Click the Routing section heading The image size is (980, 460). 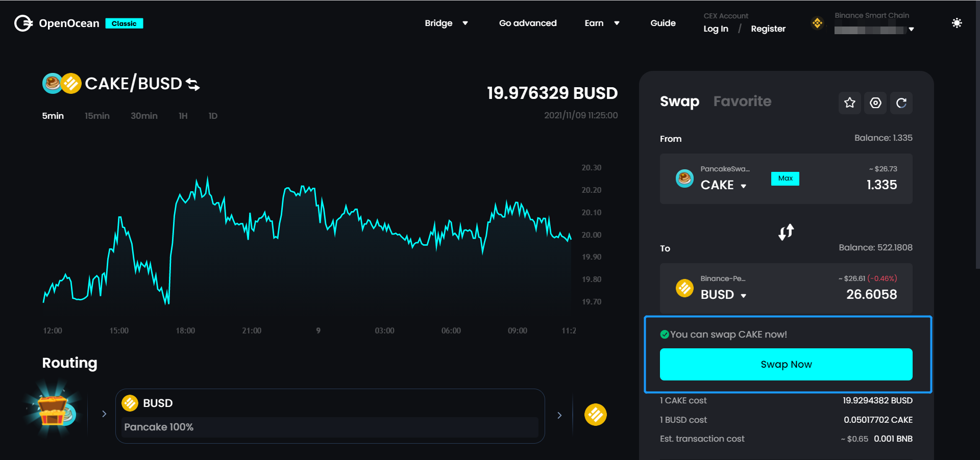pyautogui.click(x=69, y=363)
